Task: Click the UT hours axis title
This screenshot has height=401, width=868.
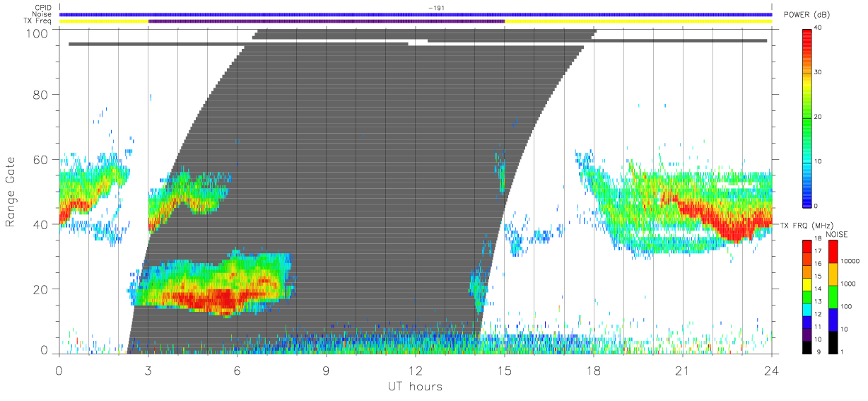Action: pos(414,386)
